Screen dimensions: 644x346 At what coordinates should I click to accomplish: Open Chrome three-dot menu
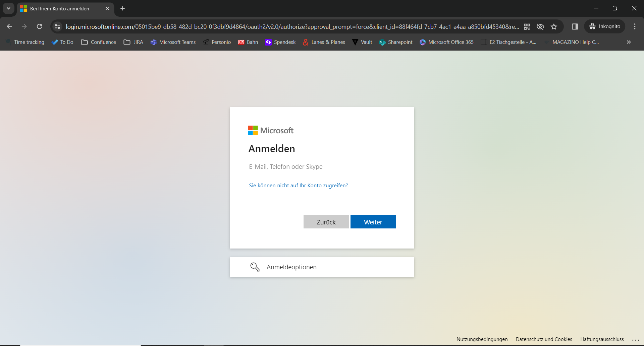coord(635,26)
